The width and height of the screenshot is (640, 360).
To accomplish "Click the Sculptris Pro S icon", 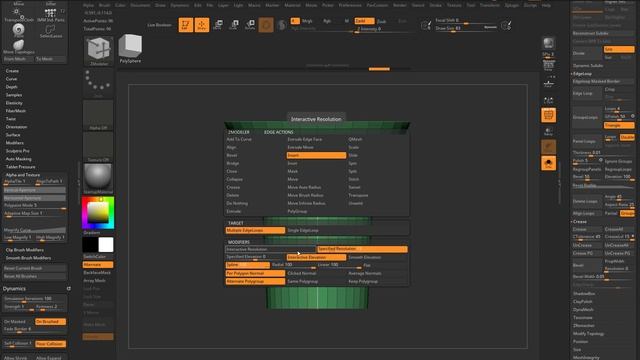I will pyautogui.click(x=282, y=25).
